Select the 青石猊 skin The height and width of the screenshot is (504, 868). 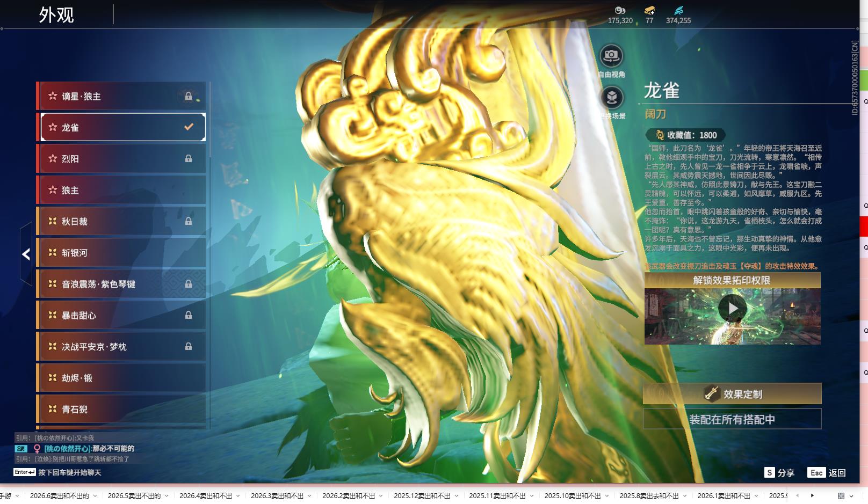121,409
